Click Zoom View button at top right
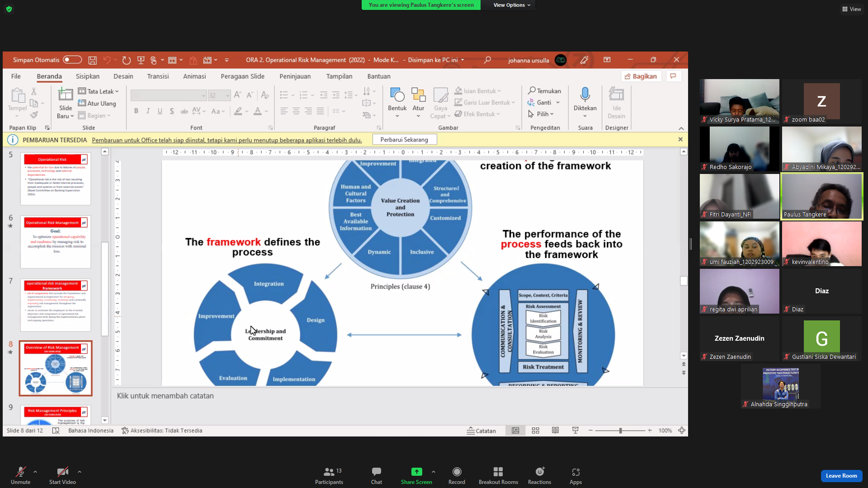This screenshot has height=488, width=868. coord(851,9)
